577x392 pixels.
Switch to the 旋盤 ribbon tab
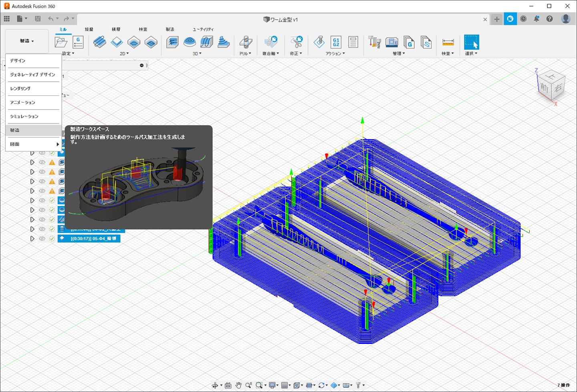(x=89, y=29)
